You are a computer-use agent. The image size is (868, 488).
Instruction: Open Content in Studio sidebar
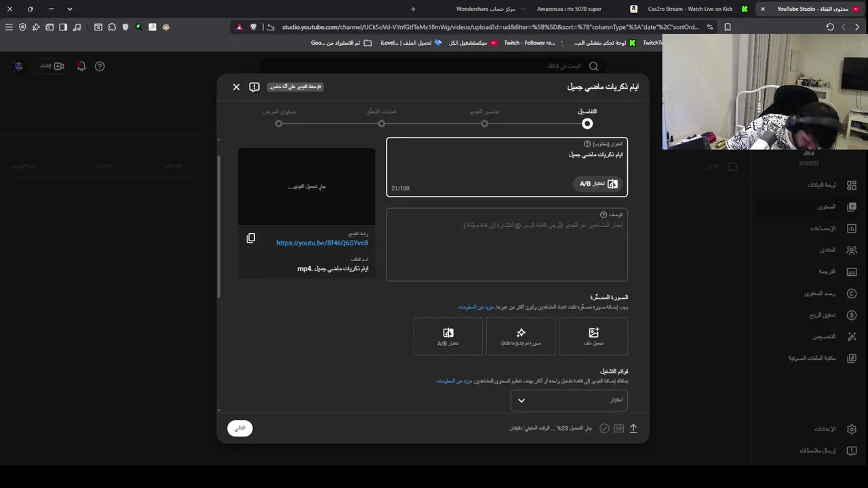(837, 207)
